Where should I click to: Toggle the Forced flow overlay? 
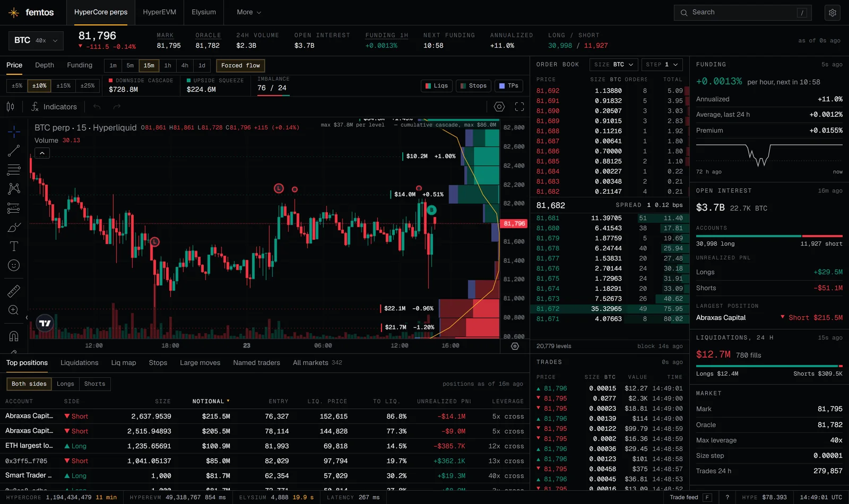tap(240, 66)
